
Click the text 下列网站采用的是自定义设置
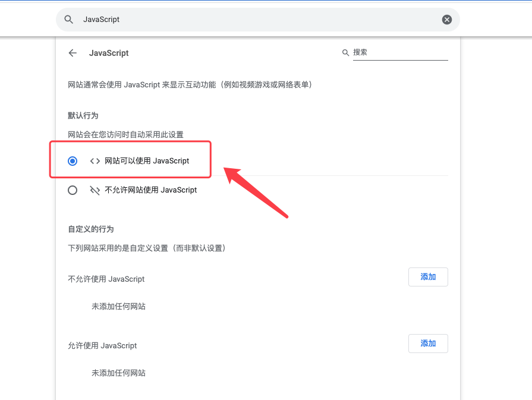click(x=147, y=248)
